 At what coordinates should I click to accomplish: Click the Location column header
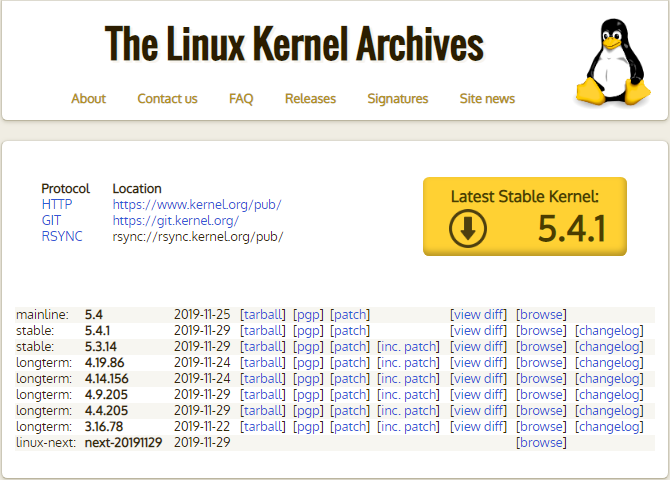coord(137,188)
